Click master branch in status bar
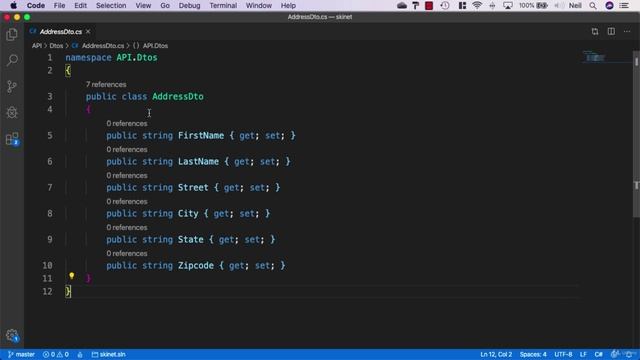 [x=21, y=354]
